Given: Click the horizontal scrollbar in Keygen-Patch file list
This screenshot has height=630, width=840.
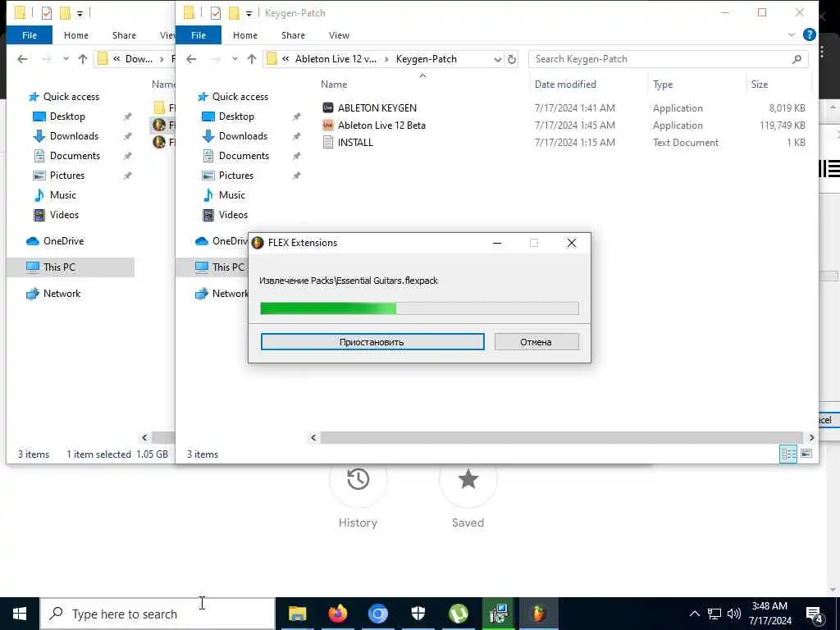Looking at the screenshot, I should click(562, 438).
